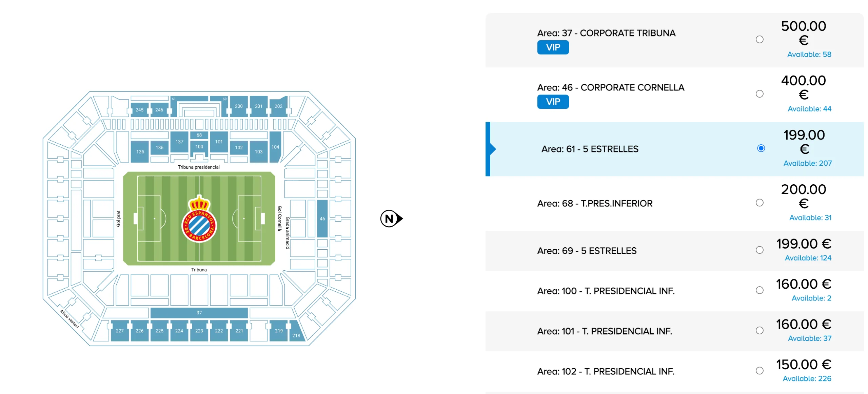This screenshot has height=394, width=868.
Task: Click the VIP badge under Corporate Tribuna
Action: pos(553,47)
